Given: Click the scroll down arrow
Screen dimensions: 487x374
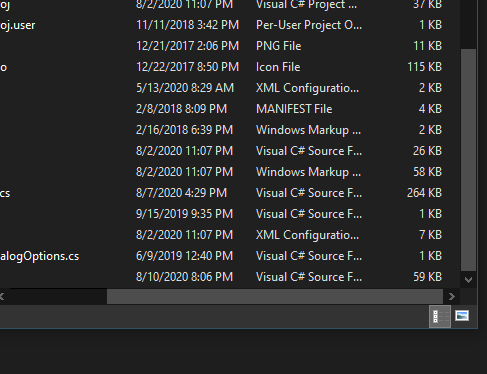Looking at the screenshot, I should (468, 280).
